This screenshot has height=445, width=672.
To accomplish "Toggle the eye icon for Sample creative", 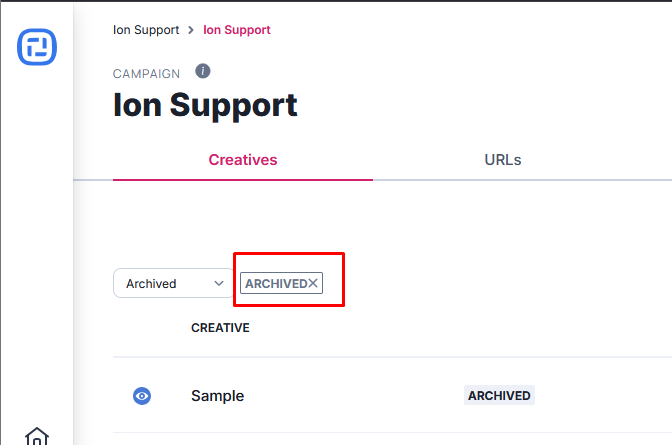I will [142, 396].
